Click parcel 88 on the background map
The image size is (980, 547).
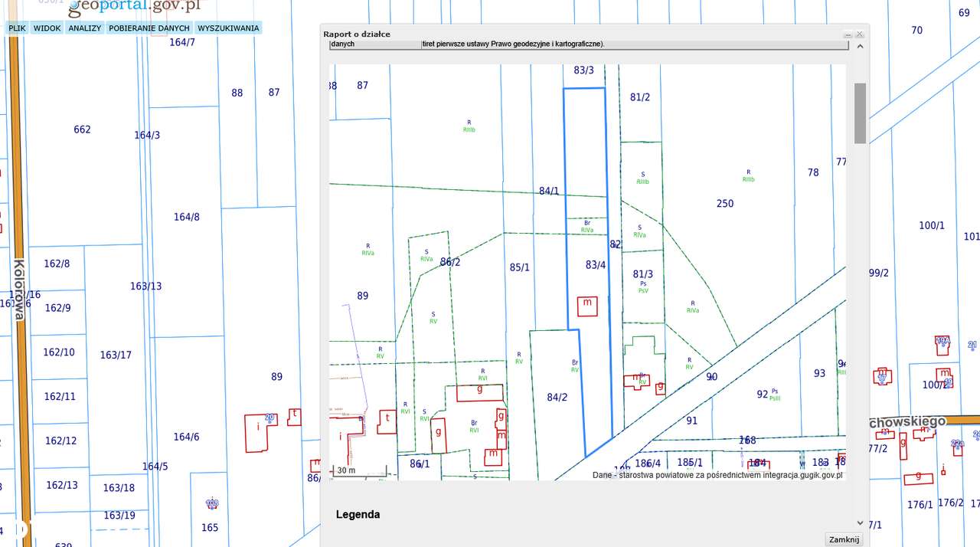237,93
